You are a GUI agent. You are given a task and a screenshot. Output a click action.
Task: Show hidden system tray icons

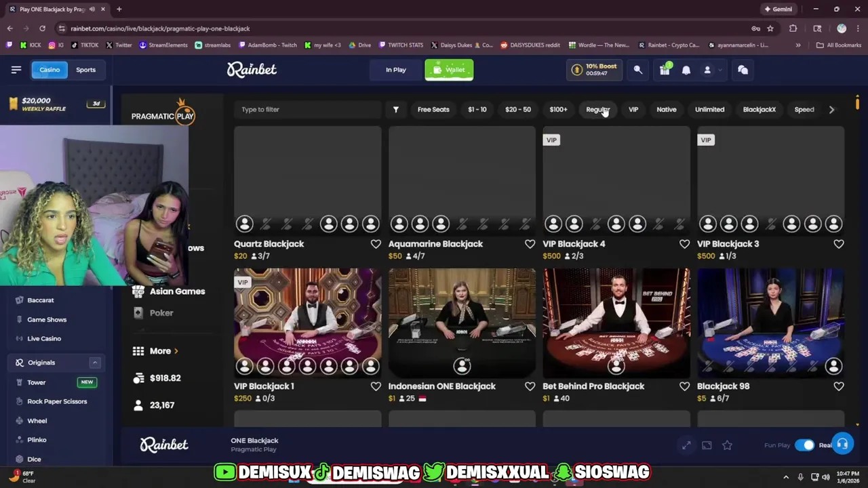click(x=786, y=477)
